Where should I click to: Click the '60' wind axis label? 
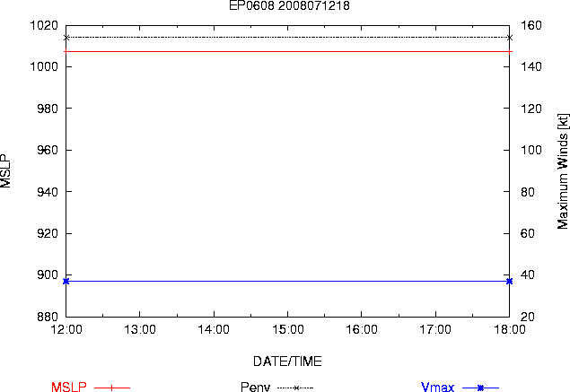pos(528,233)
